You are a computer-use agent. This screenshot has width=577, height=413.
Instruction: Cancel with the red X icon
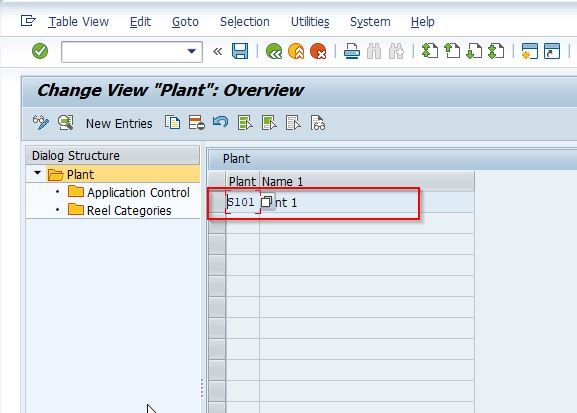(318, 51)
